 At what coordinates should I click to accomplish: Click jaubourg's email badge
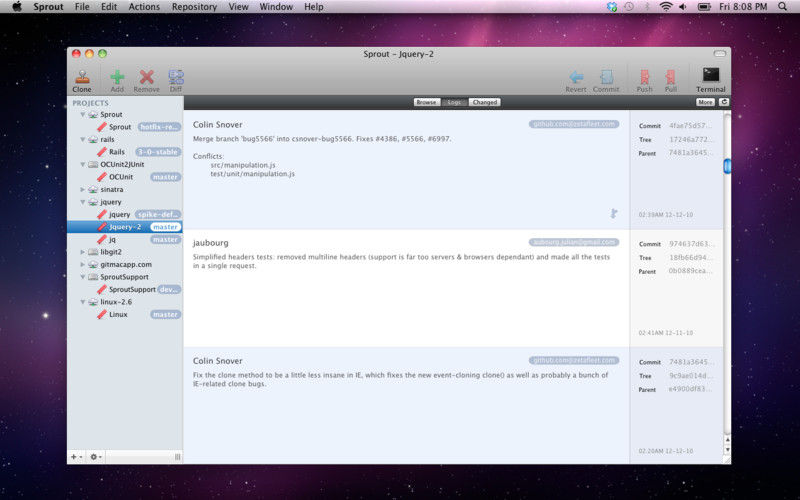pyautogui.click(x=574, y=242)
